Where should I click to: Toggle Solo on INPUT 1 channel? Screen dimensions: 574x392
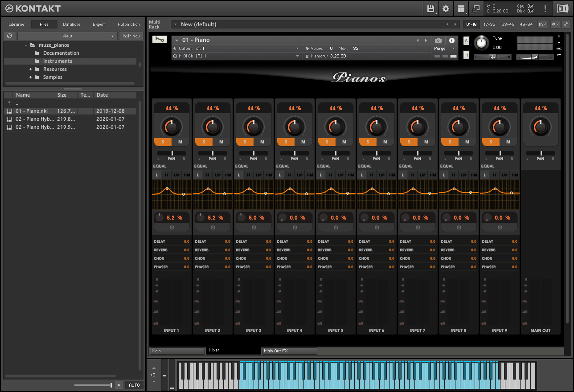tap(163, 142)
